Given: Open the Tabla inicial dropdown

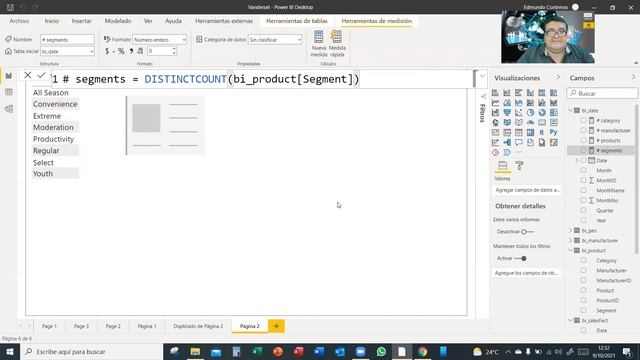Looking at the screenshot, I should click(67, 51).
